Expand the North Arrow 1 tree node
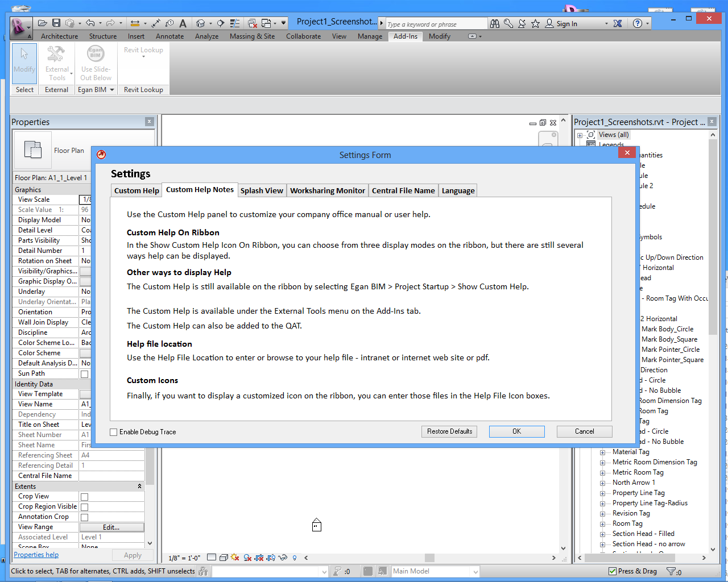Screen dimensions: 728x582 coord(603,483)
